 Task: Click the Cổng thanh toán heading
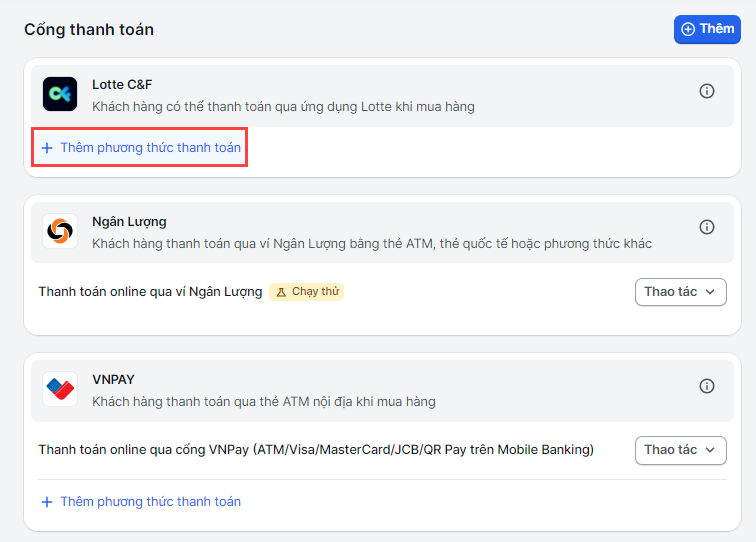click(89, 29)
